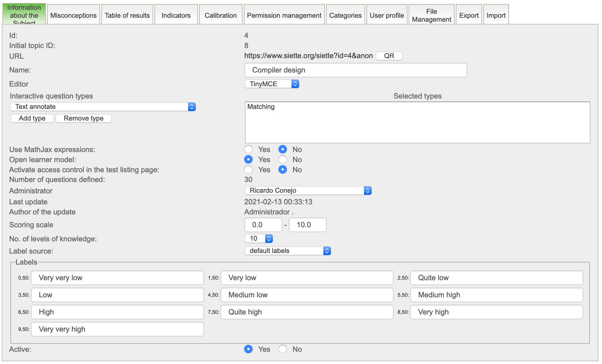Open the default labels source dropdown

point(288,251)
